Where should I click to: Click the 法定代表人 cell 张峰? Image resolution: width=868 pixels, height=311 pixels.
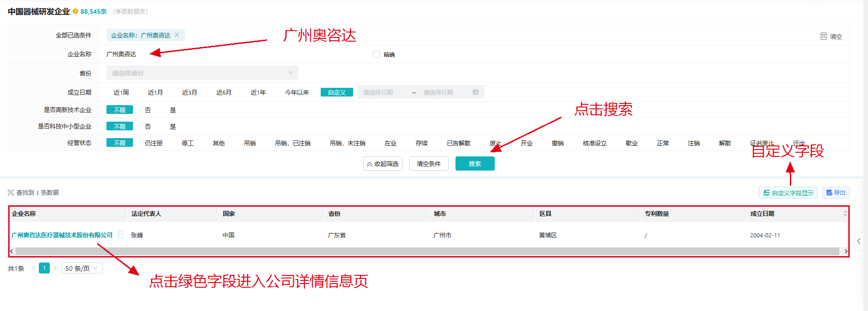137,235
